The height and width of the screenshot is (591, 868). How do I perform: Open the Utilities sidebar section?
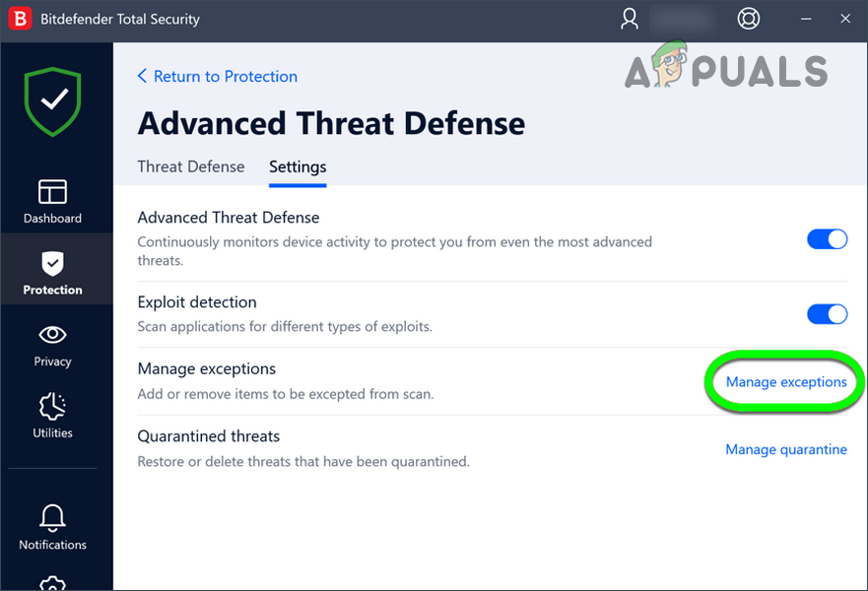[52, 416]
